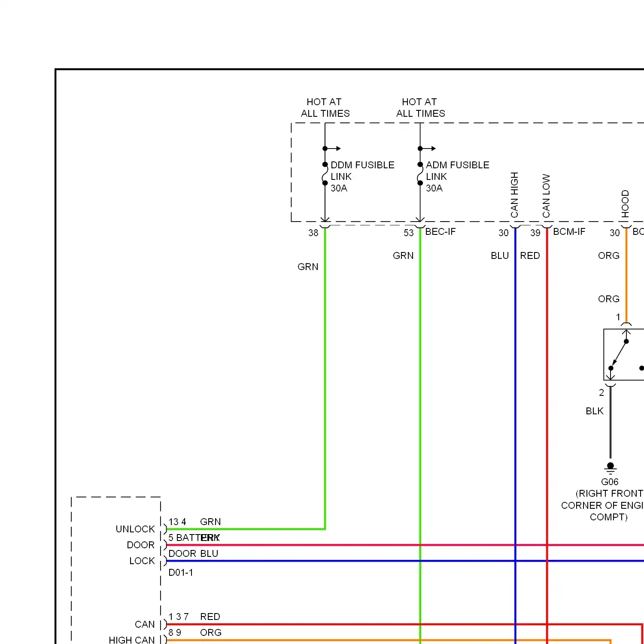The height and width of the screenshot is (644, 644).
Task: Click the LOCK label below DOOR
Action: [x=142, y=561]
